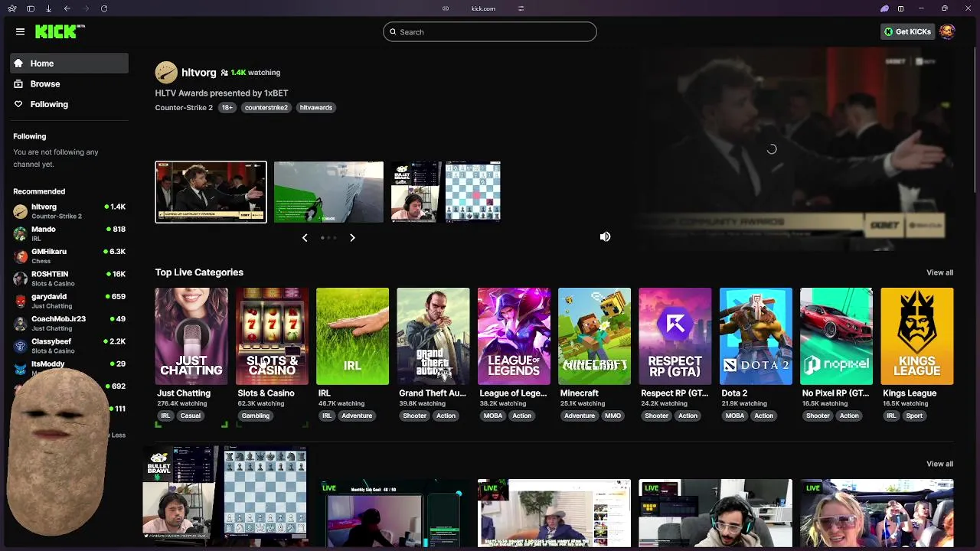Open Mando avatar in Recommended list
This screenshot has width=980, height=551.
[x=20, y=233]
